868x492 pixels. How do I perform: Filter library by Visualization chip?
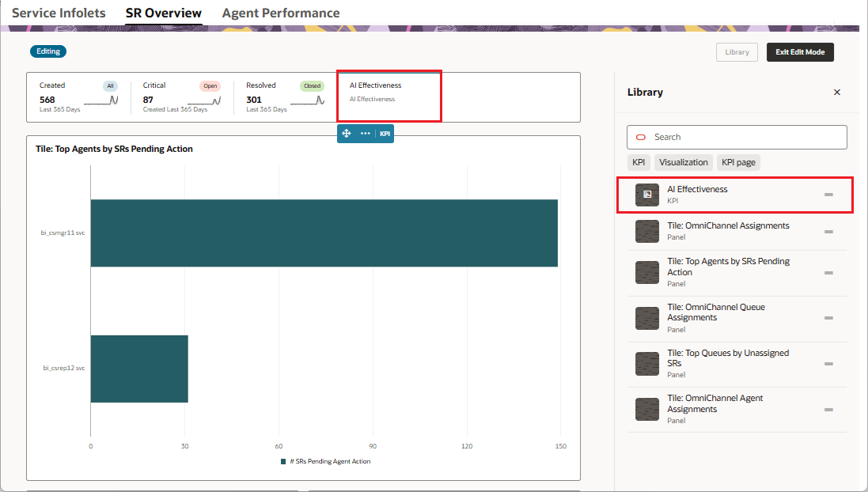[x=684, y=162]
